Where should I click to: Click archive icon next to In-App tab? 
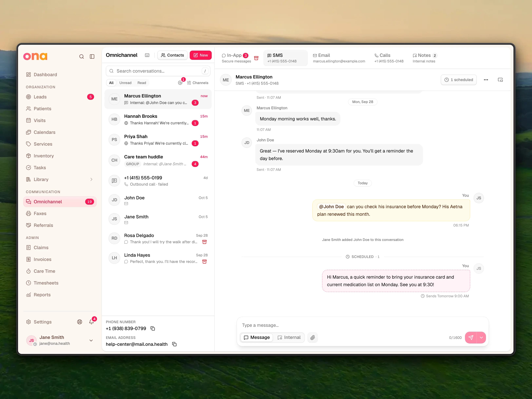(256, 58)
